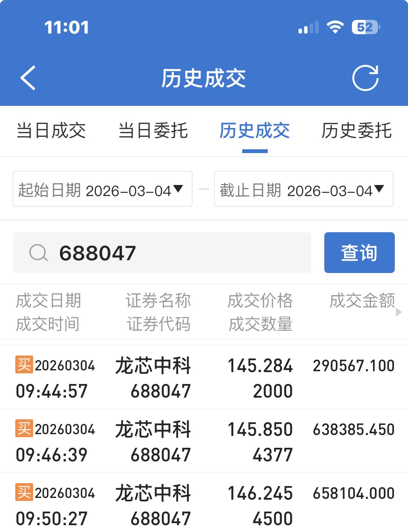Tap the 成交日期 column header
The height and width of the screenshot is (532, 408).
(48, 301)
